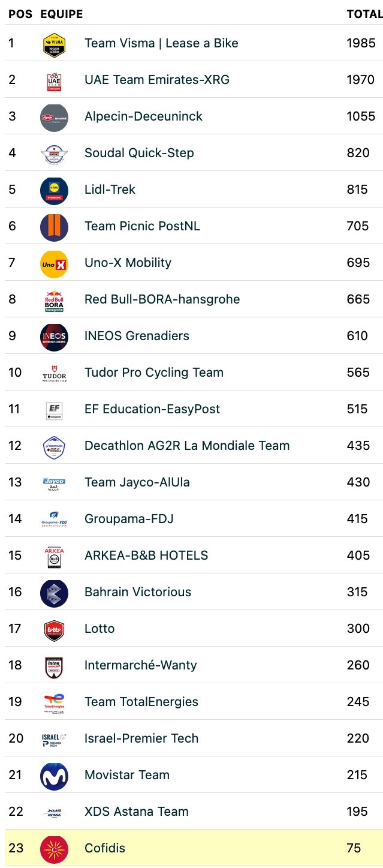383x868 pixels.
Task: Click the UAE Team Emirates-XRG logo
Action: tap(54, 80)
